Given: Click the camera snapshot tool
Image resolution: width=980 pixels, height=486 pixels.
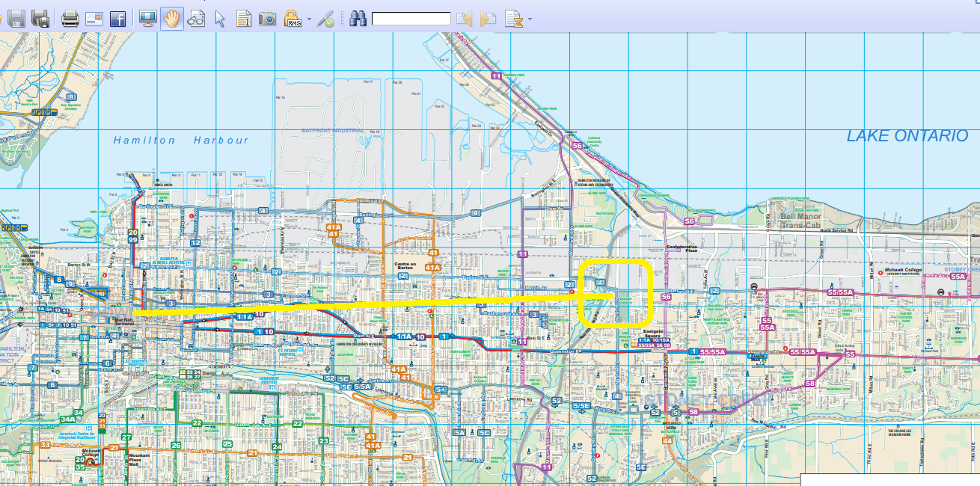Looking at the screenshot, I should click(x=268, y=19).
